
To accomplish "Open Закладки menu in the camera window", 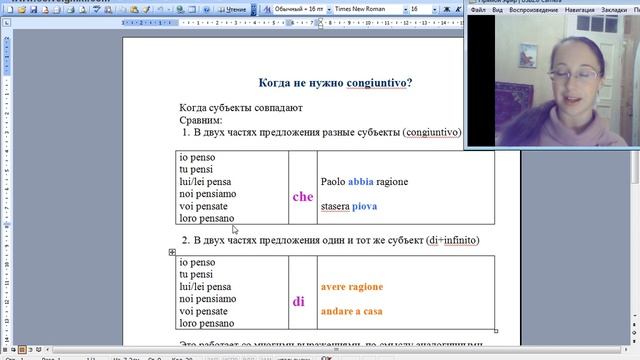I will point(614,9).
